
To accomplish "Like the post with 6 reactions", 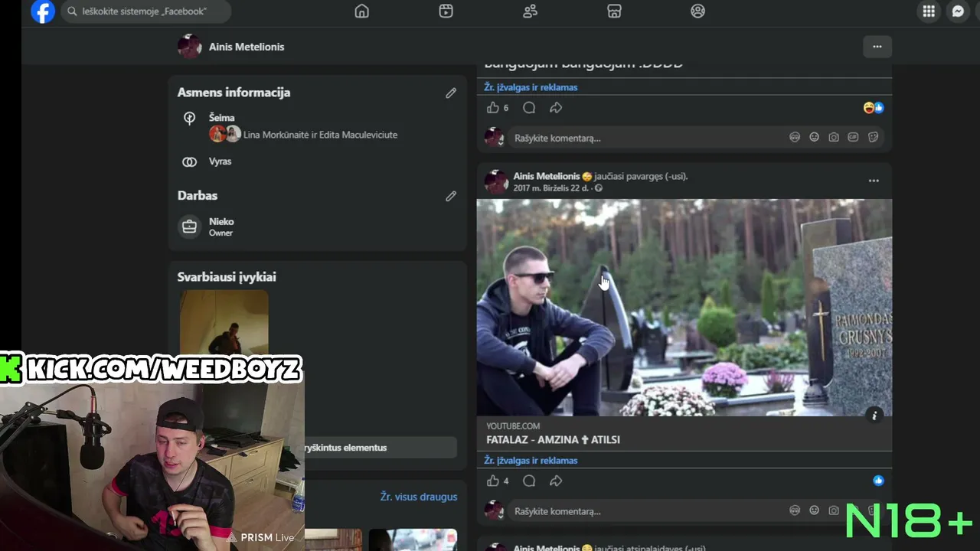I will 493,108.
